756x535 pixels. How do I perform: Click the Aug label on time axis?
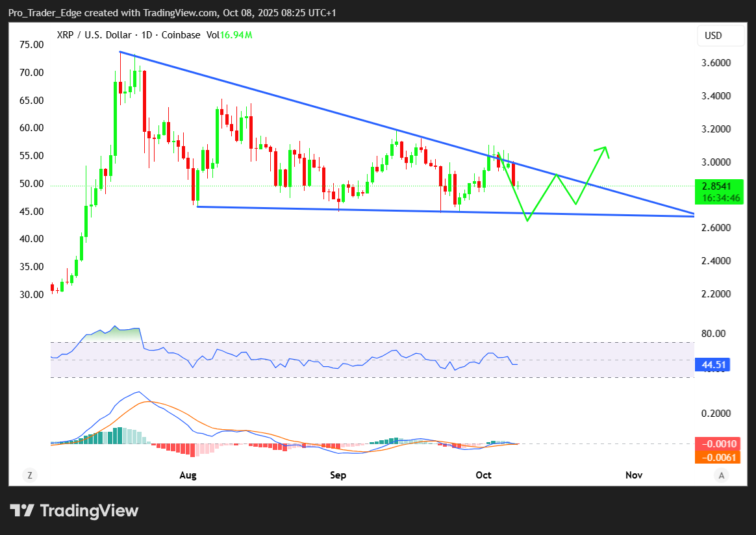pos(188,475)
